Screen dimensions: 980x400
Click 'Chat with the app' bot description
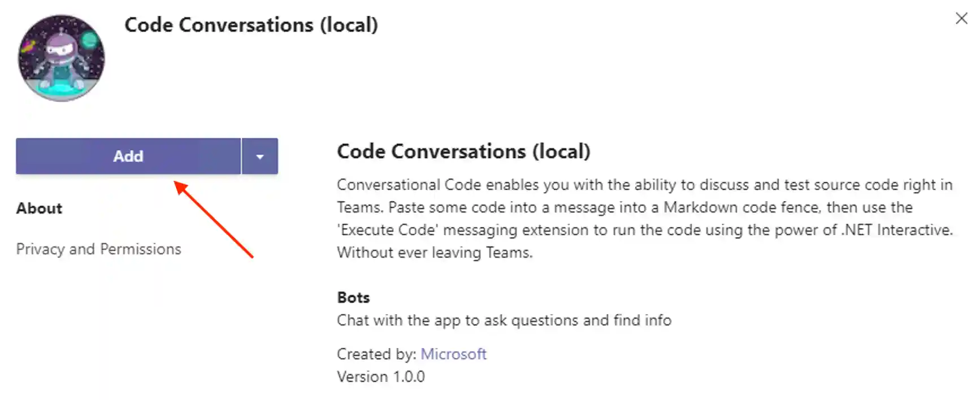click(504, 320)
